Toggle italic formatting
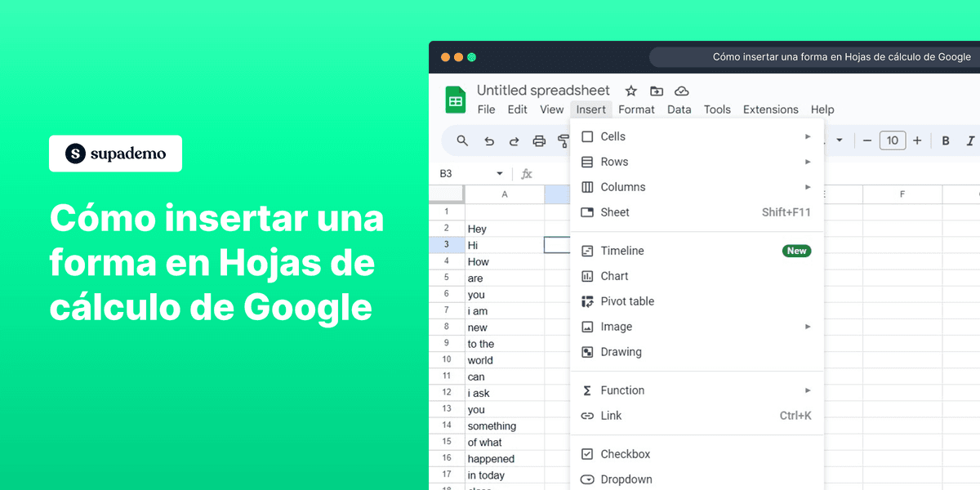The height and width of the screenshot is (490, 980). [x=969, y=140]
